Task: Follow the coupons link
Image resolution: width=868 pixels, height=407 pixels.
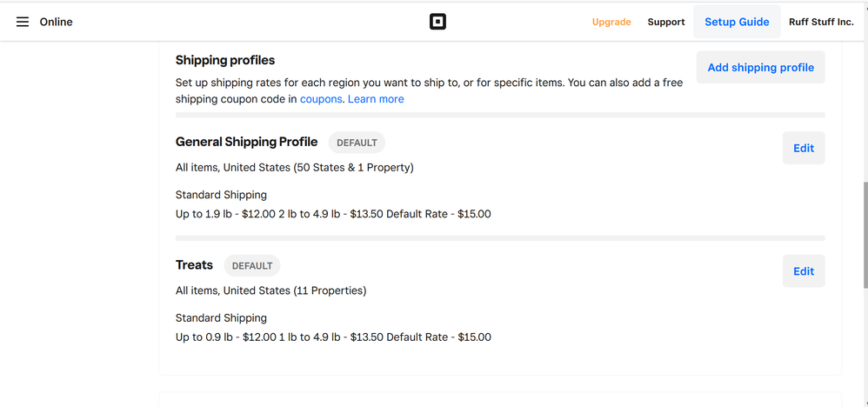Action: coord(321,99)
